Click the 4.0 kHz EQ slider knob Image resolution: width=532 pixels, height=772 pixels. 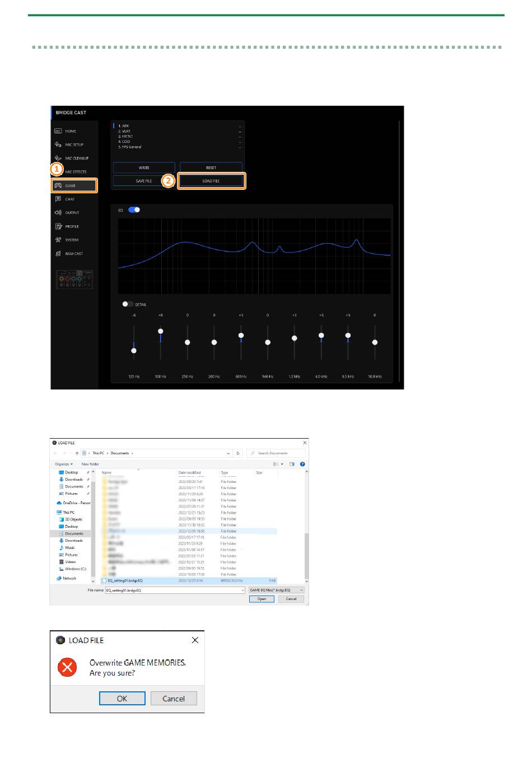pyautogui.click(x=321, y=336)
